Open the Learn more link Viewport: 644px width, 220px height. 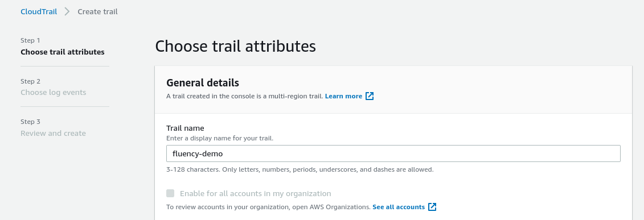click(x=343, y=96)
